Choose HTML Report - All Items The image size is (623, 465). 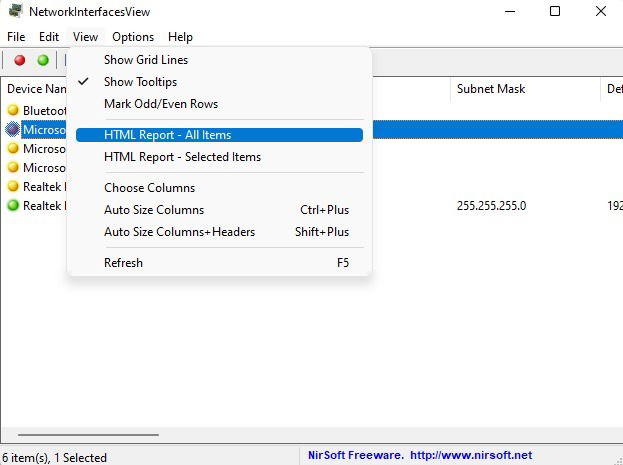click(168, 135)
